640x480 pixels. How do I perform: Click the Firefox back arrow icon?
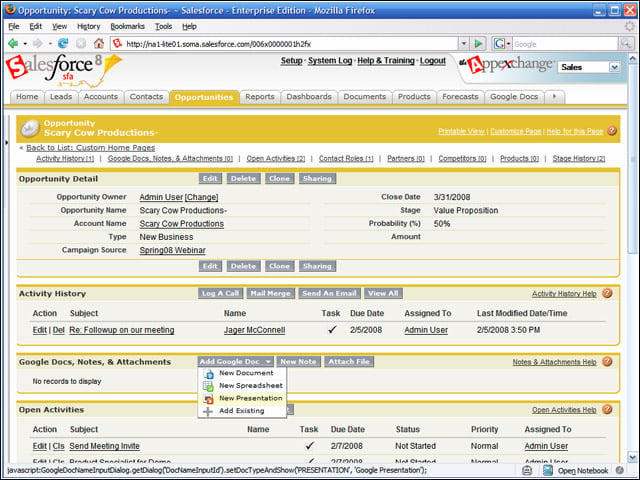pyautogui.click(x=13, y=43)
